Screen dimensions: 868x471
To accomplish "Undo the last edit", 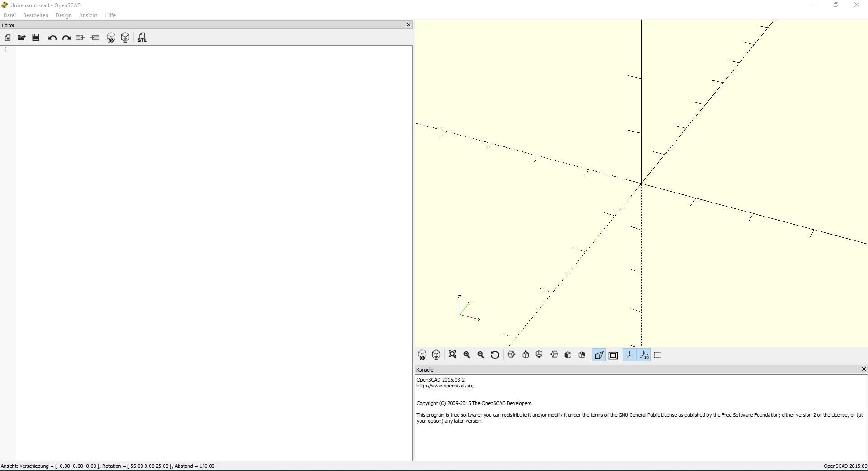I will [x=52, y=38].
